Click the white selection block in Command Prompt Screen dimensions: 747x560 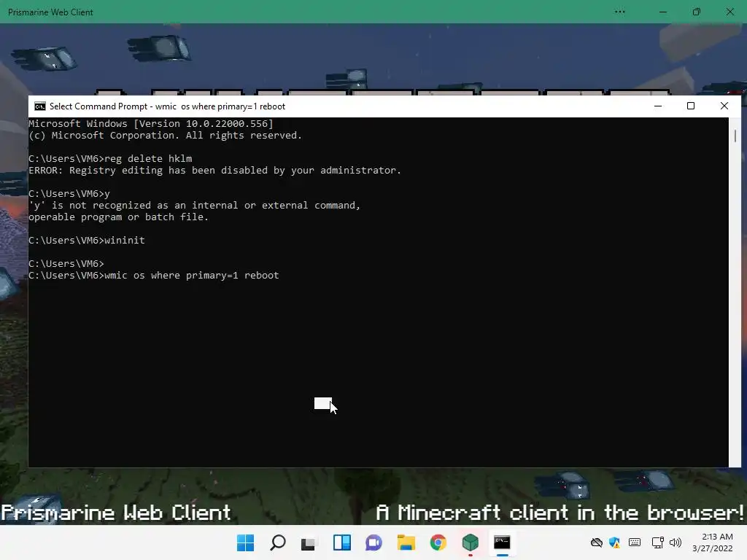point(322,403)
